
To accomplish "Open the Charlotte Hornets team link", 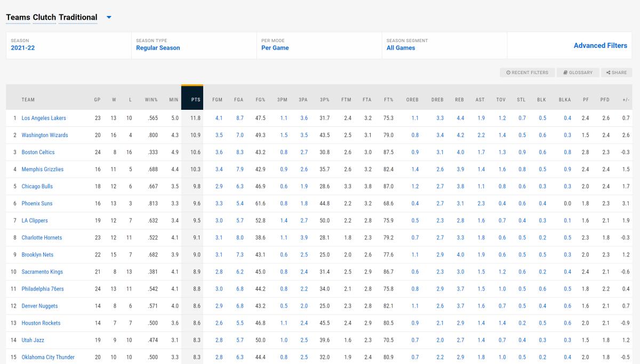I will 42,238.
